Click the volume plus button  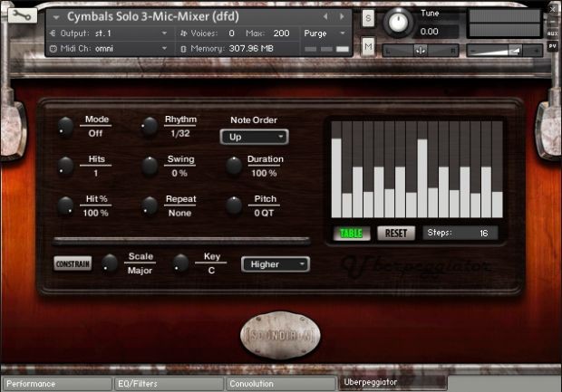coord(537,51)
